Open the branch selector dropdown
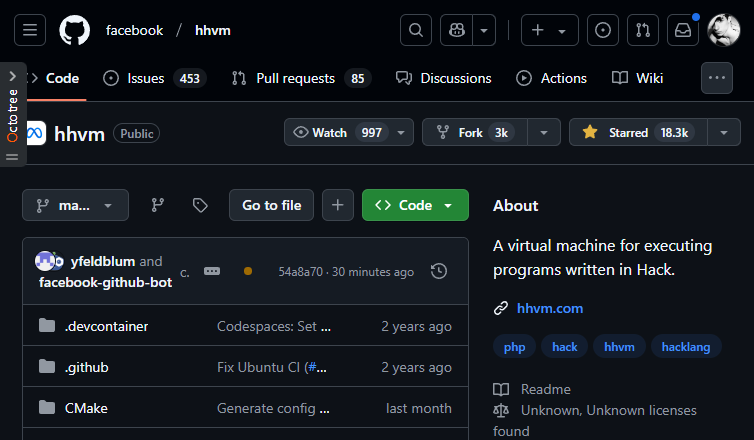 75,205
